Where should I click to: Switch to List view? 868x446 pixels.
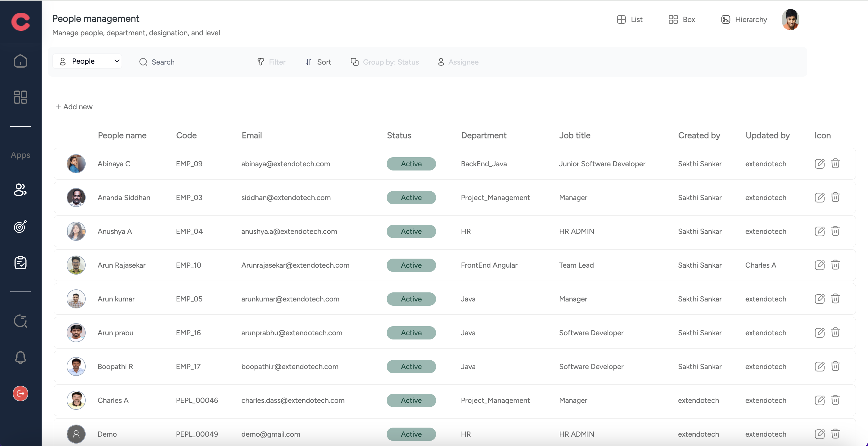pos(629,20)
